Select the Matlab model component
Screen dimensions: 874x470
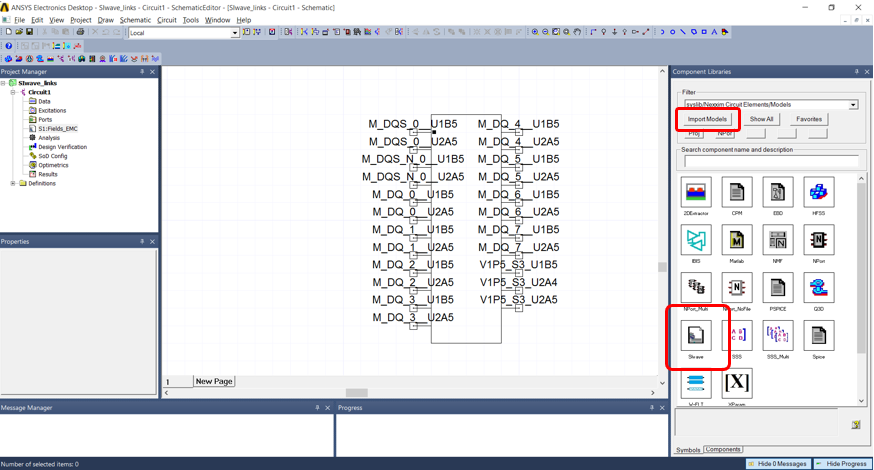(737, 240)
